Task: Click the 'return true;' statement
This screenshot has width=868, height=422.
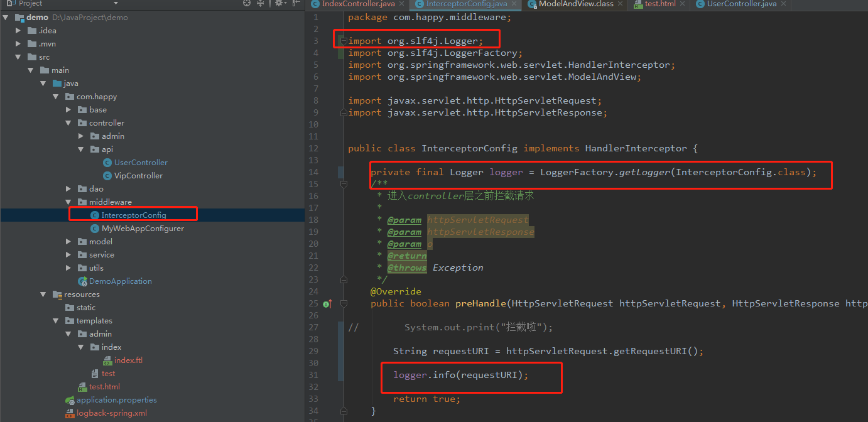Action: 427,399
